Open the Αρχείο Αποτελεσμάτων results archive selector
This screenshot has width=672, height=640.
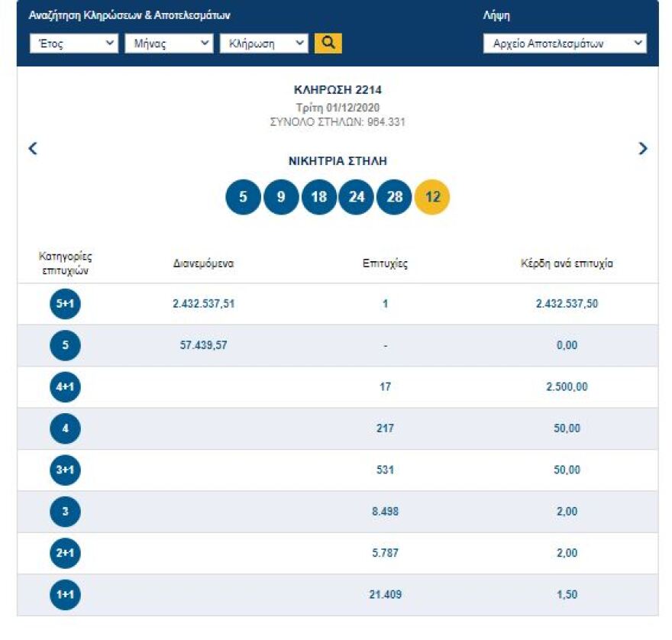pyautogui.click(x=565, y=44)
